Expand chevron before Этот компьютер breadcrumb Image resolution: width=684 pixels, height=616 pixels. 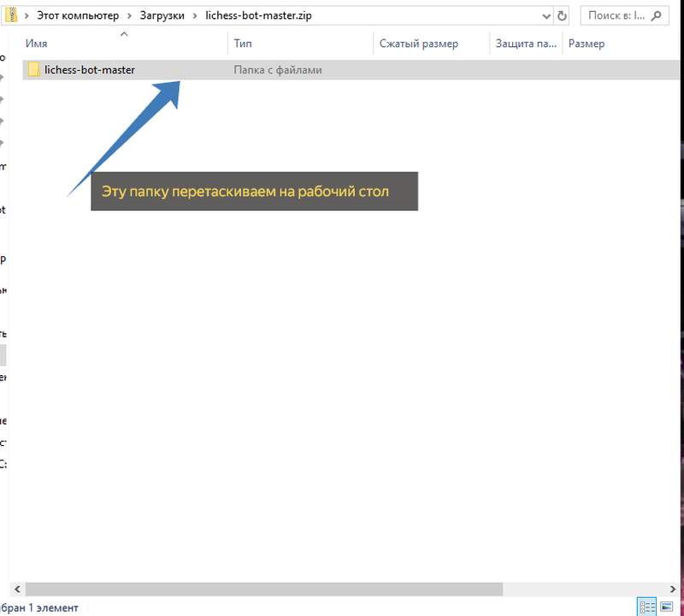[27, 16]
